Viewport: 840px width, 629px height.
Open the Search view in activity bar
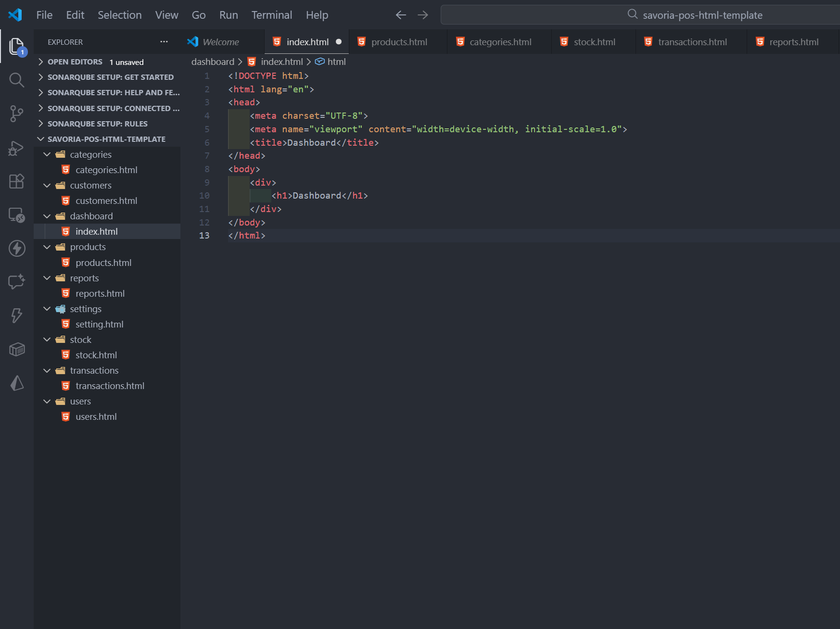pos(17,80)
